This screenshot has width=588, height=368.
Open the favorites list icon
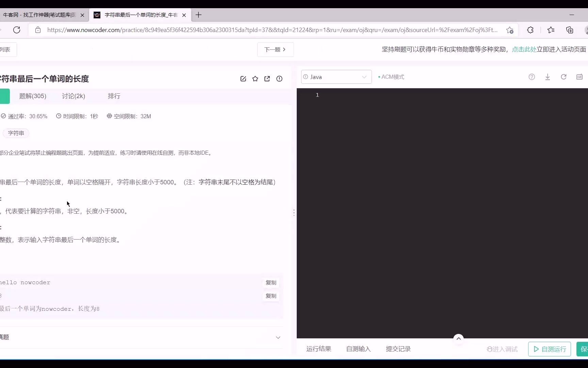click(551, 30)
